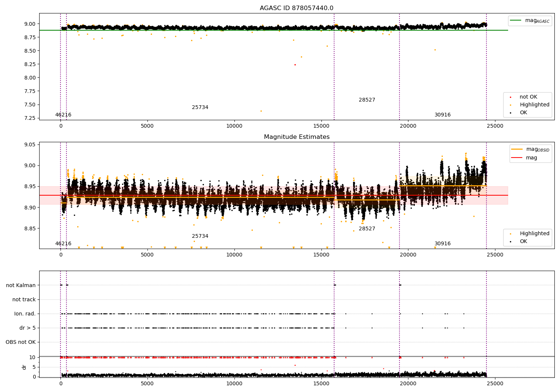Click the orange outlier point near magnitude 7.38

261,111
